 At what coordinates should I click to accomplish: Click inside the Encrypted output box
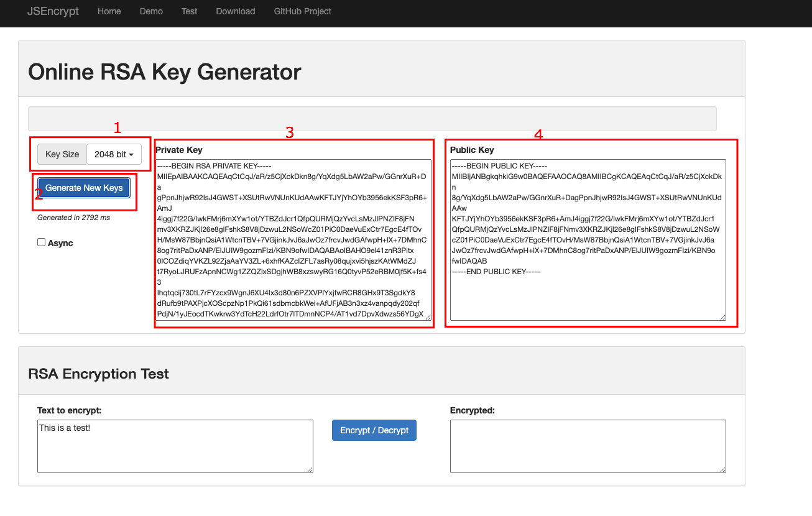pyautogui.click(x=588, y=446)
